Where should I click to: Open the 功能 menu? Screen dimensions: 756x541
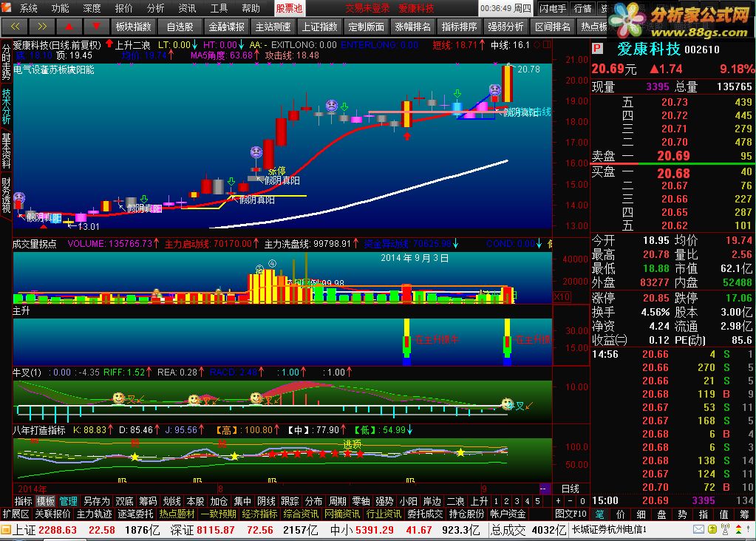[61, 8]
